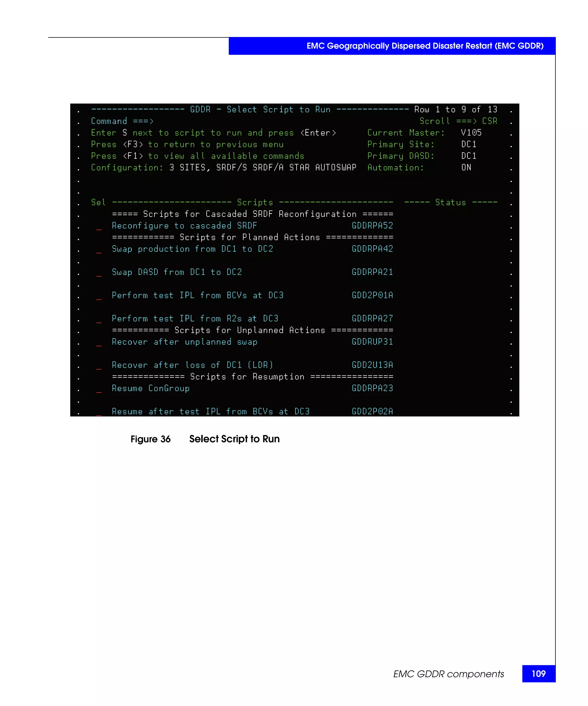Screen dimensions: 588x706
Task: Select field beside Swap production from DC1 to DC2
Action: tap(99, 249)
